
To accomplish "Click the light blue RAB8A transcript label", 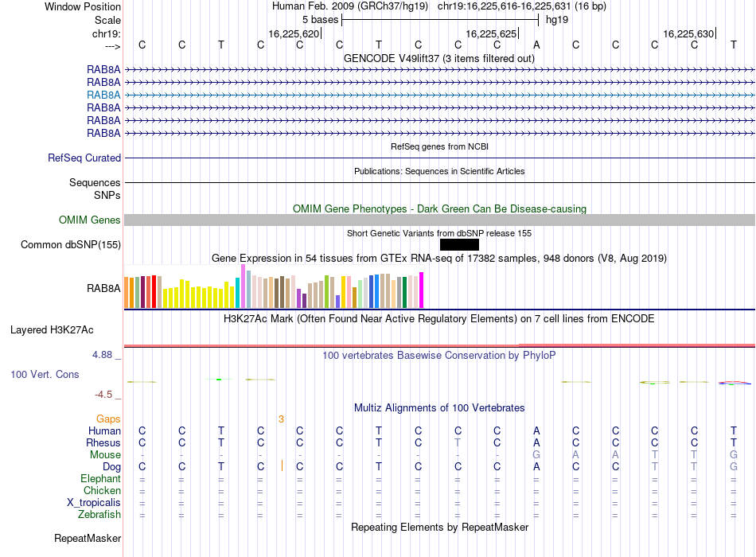I will [x=103, y=95].
